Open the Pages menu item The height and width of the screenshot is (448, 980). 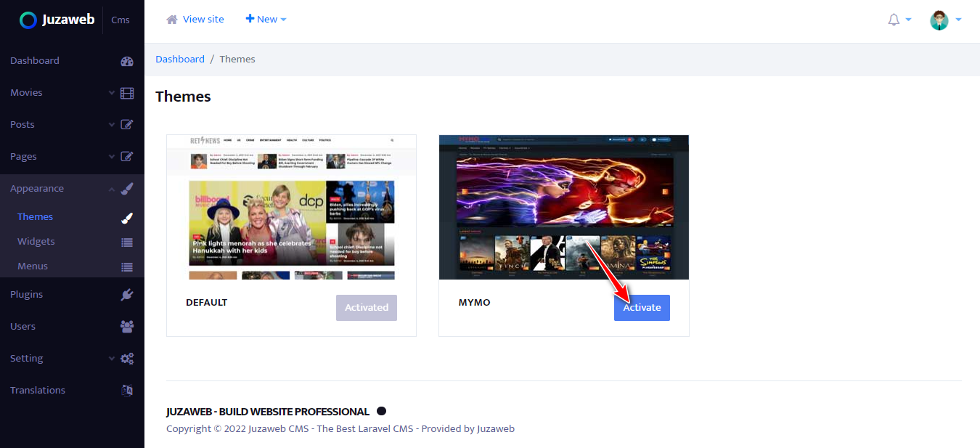(x=72, y=157)
